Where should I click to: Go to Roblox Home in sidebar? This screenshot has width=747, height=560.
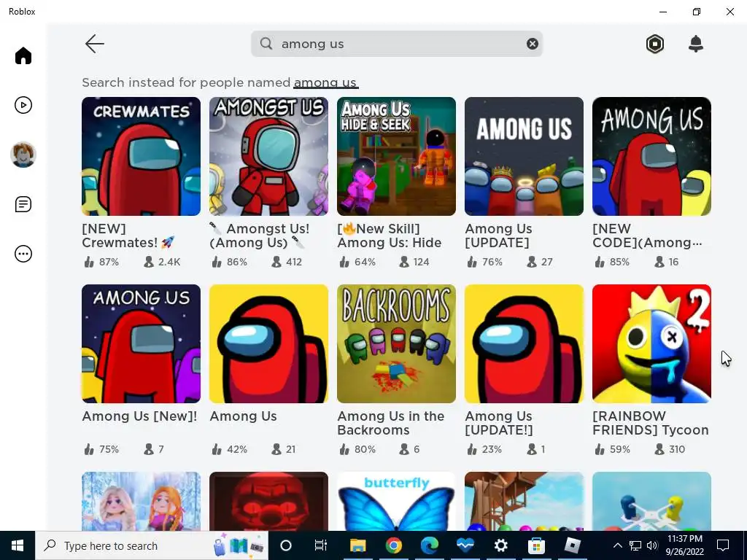(23, 55)
